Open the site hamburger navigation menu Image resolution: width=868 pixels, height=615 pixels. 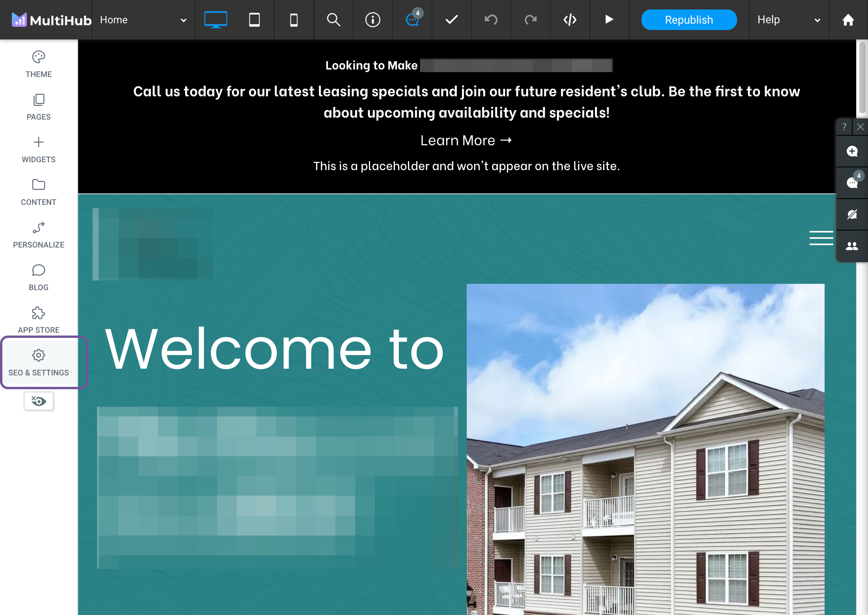coord(821,238)
